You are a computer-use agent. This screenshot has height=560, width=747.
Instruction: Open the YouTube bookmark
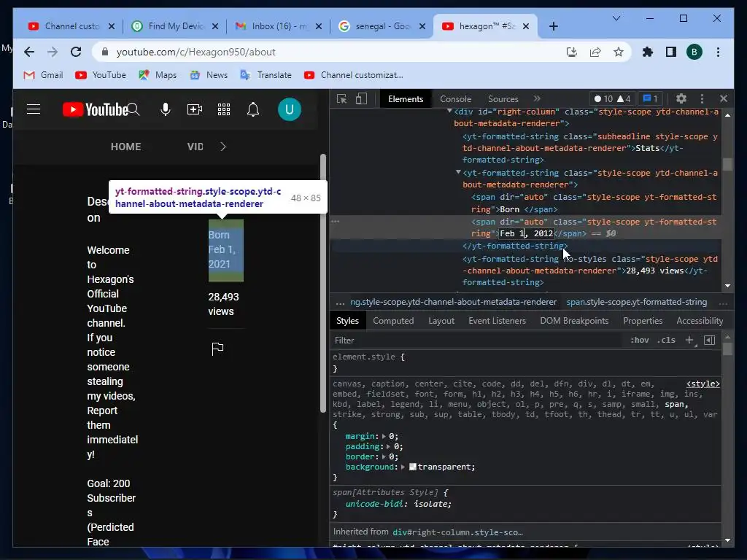(x=101, y=75)
